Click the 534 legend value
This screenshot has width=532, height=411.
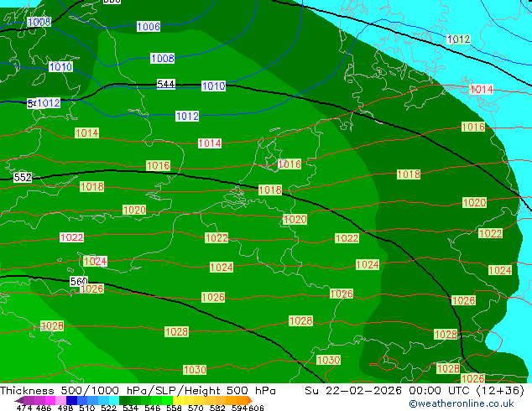tap(131, 408)
